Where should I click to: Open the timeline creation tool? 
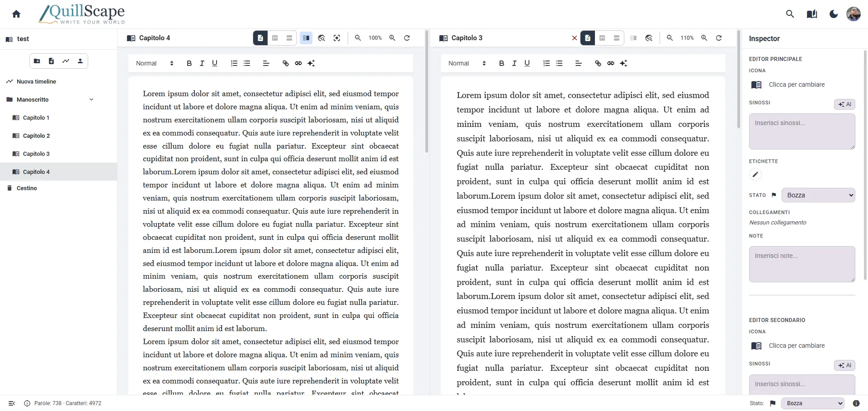tap(66, 61)
